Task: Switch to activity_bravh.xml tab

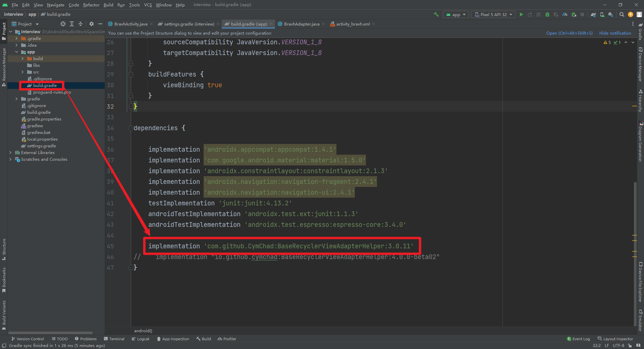Action: [x=353, y=24]
